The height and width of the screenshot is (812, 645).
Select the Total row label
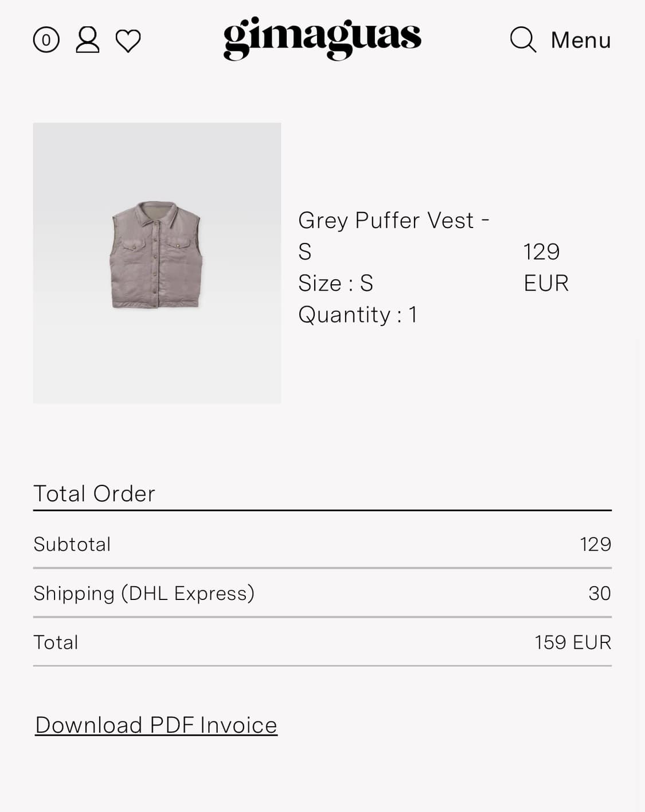pyautogui.click(x=56, y=642)
